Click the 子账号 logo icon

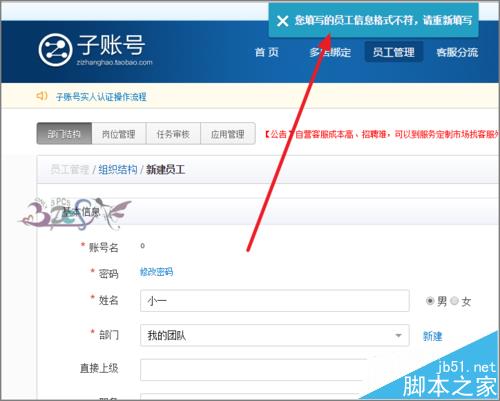tap(55, 50)
